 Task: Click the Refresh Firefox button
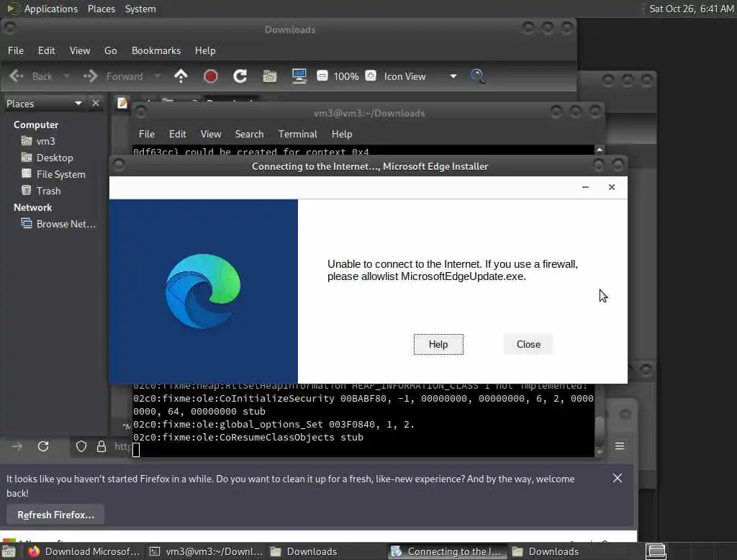pyautogui.click(x=55, y=515)
